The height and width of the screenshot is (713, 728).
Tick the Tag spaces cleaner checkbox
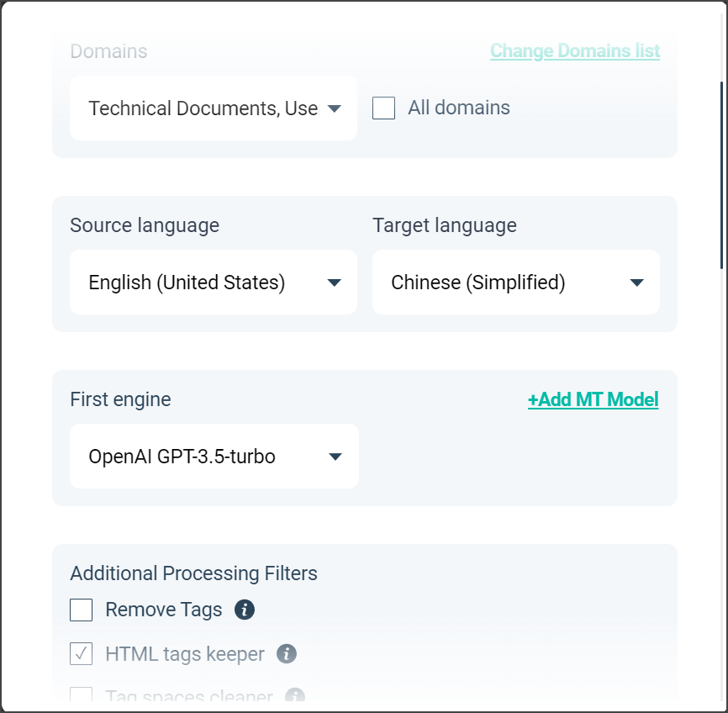click(x=82, y=696)
